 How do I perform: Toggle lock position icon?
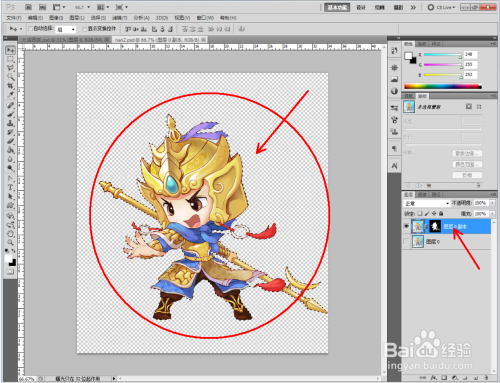434,213
